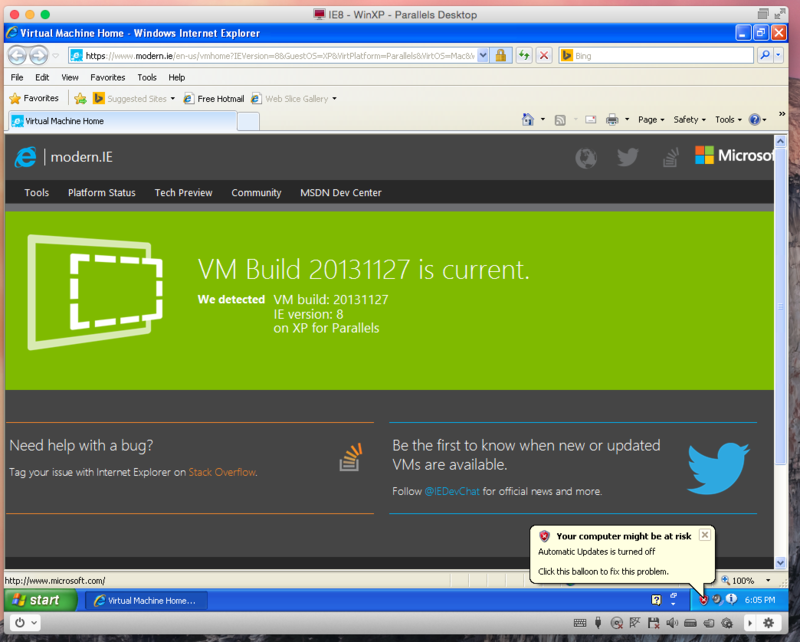Image resolution: width=800 pixels, height=642 pixels.
Task: Follow the @IEDevChat link
Action: pos(452,491)
